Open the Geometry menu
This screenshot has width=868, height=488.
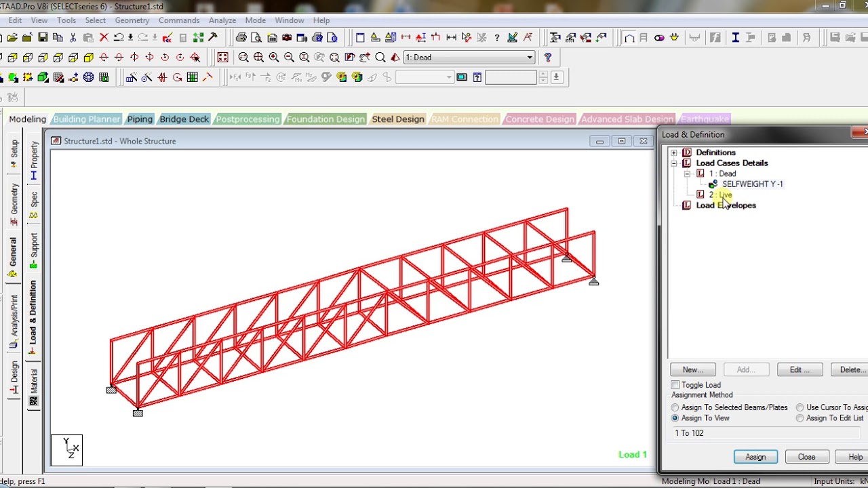[132, 20]
